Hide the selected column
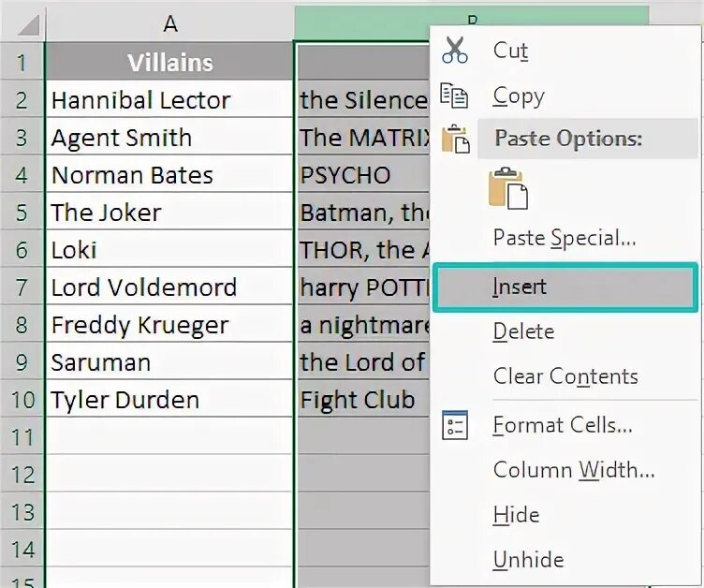 tap(516, 515)
